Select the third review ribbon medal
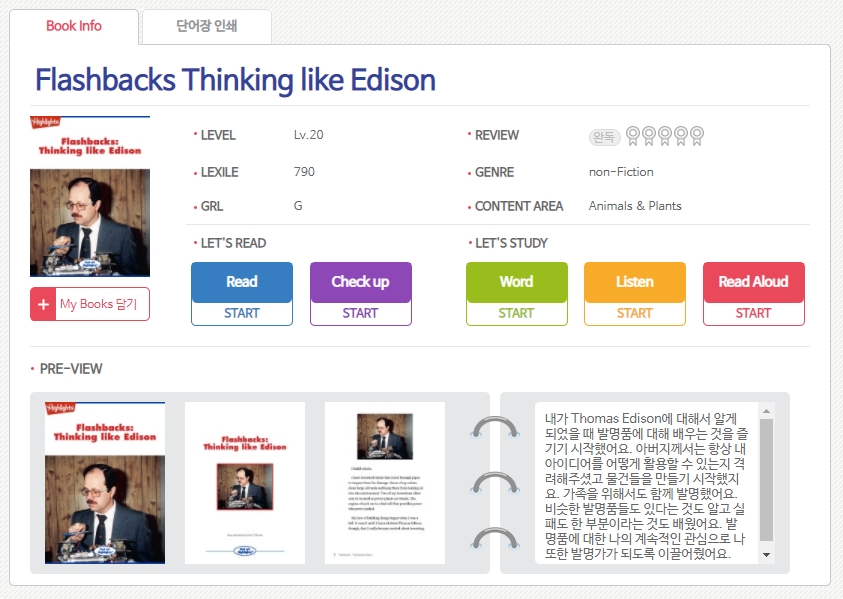Screen dimensions: 843x599 [x=665, y=136]
